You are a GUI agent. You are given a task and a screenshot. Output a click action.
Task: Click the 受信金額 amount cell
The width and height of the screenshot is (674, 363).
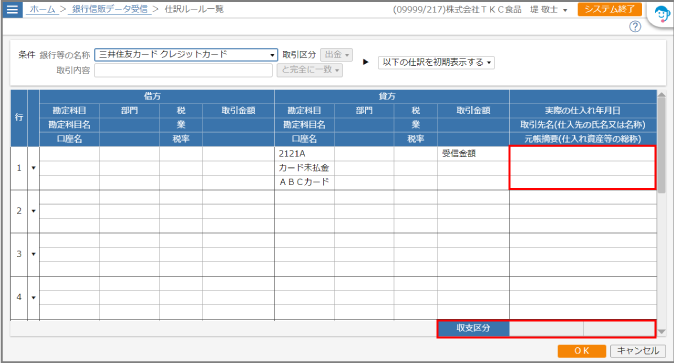(473, 154)
